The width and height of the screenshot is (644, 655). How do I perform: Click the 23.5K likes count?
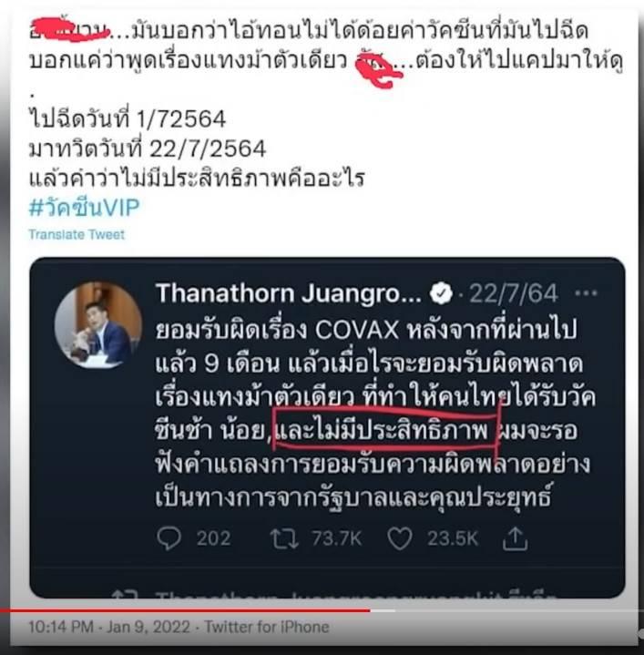453,538
